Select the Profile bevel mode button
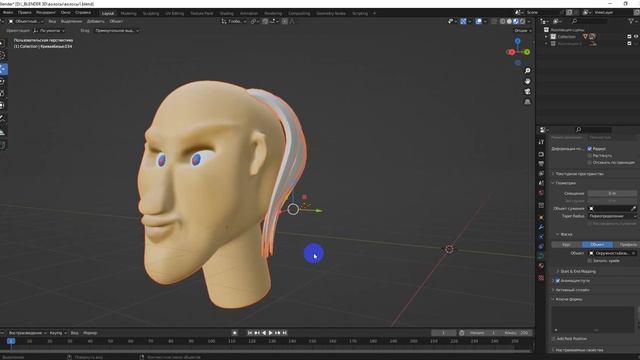 point(627,244)
